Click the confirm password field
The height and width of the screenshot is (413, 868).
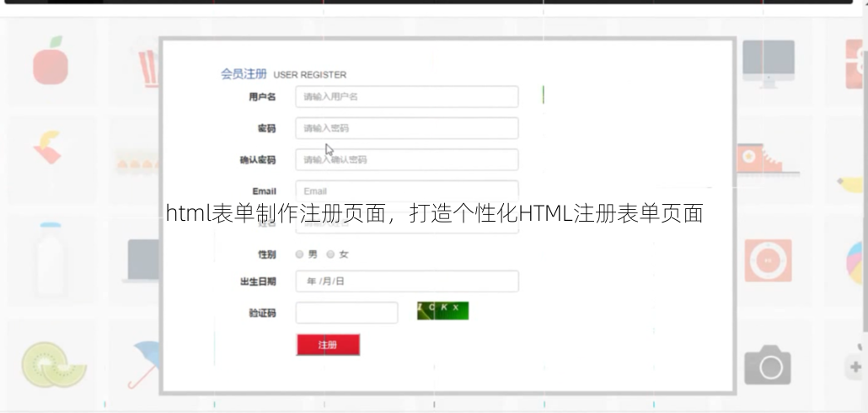coord(407,159)
